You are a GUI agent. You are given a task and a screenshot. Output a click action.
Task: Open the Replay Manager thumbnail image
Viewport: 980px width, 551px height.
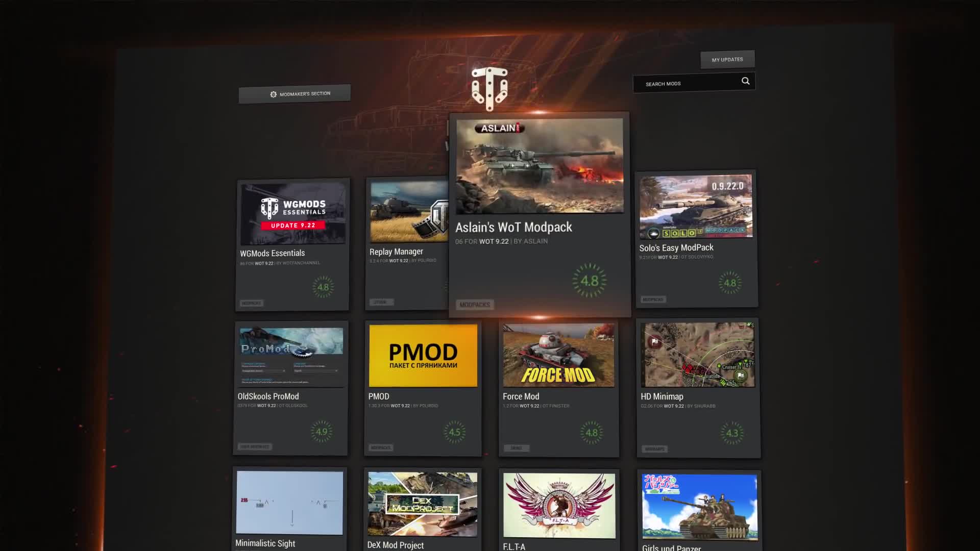click(x=409, y=211)
